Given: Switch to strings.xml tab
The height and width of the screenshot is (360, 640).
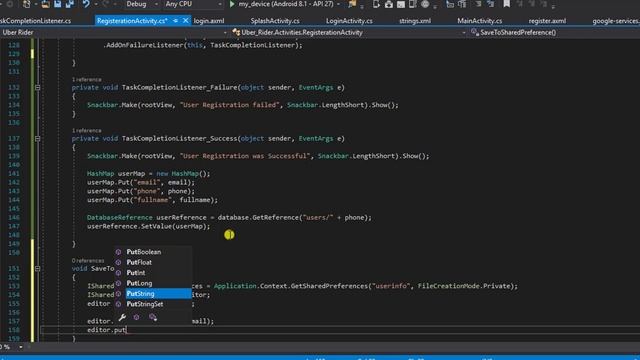Looking at the screenshot, I should (x=415, y=20).
